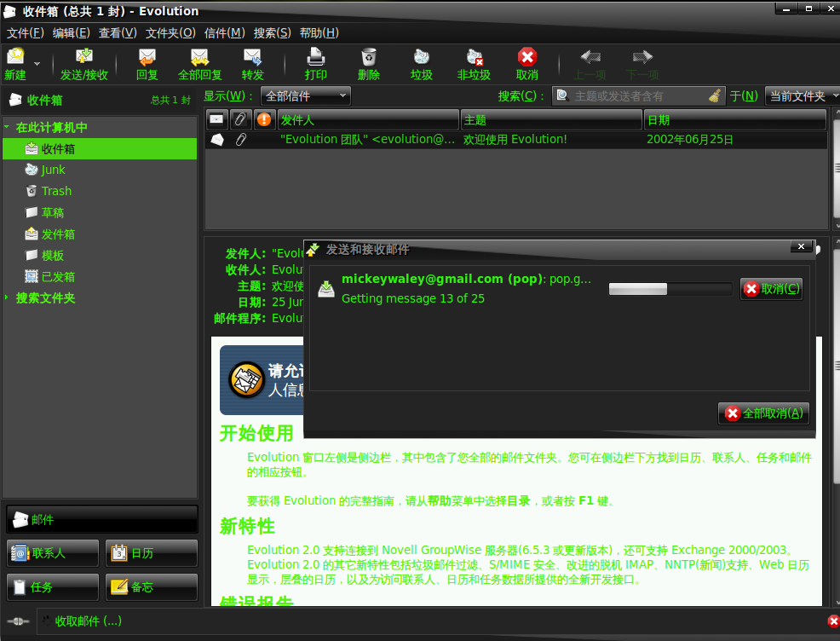Click the red Cancel (取消) toolbar icon
This screenshot has width=840, height=641.
527,56
